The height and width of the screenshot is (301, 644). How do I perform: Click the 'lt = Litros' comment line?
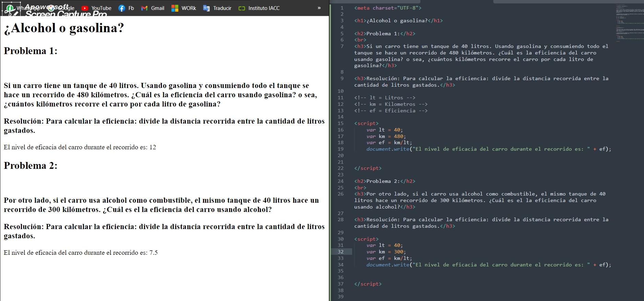(385, 98)
